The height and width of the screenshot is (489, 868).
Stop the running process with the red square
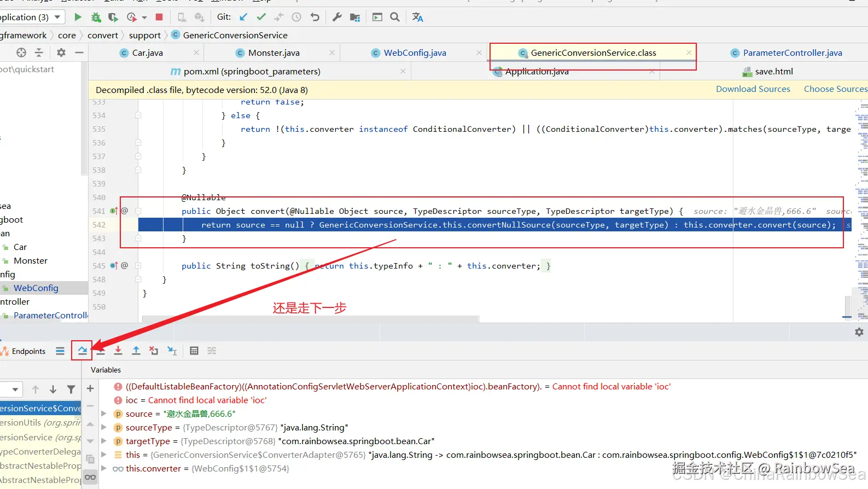(159, 17)
